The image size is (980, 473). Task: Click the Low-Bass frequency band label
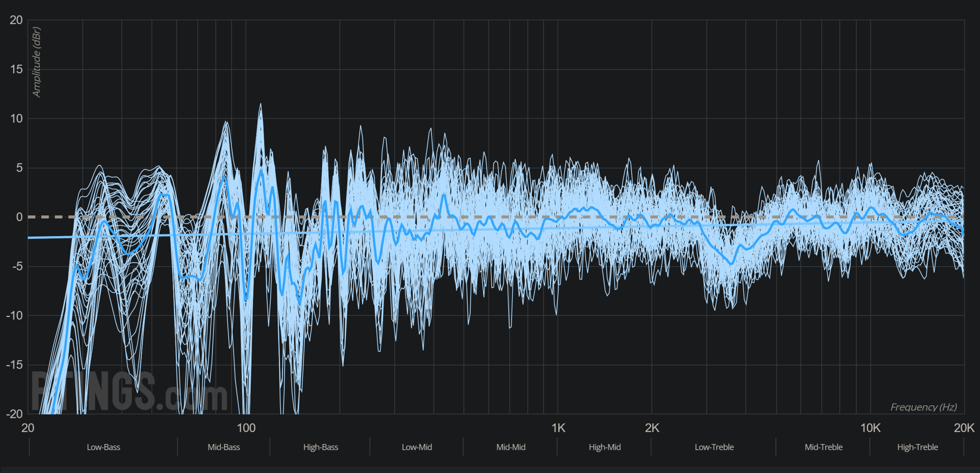(x=103, y=447)
